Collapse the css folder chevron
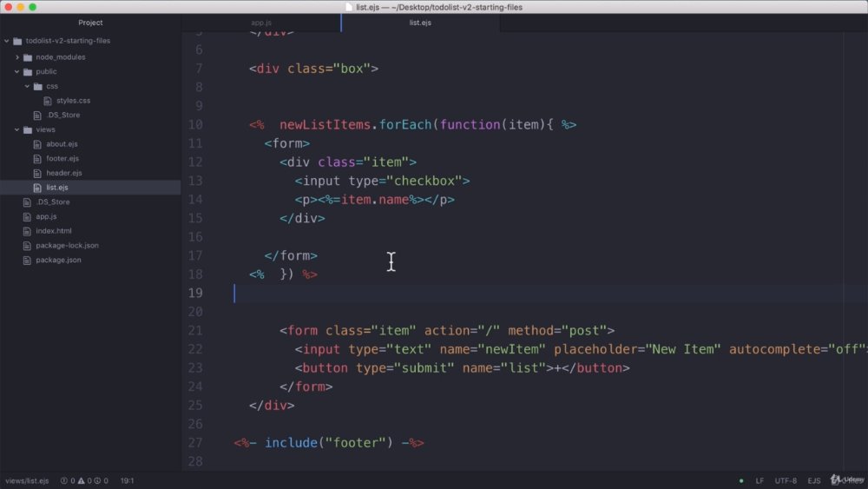The height and width of the screenshot is (489, 868). point(27,86)
